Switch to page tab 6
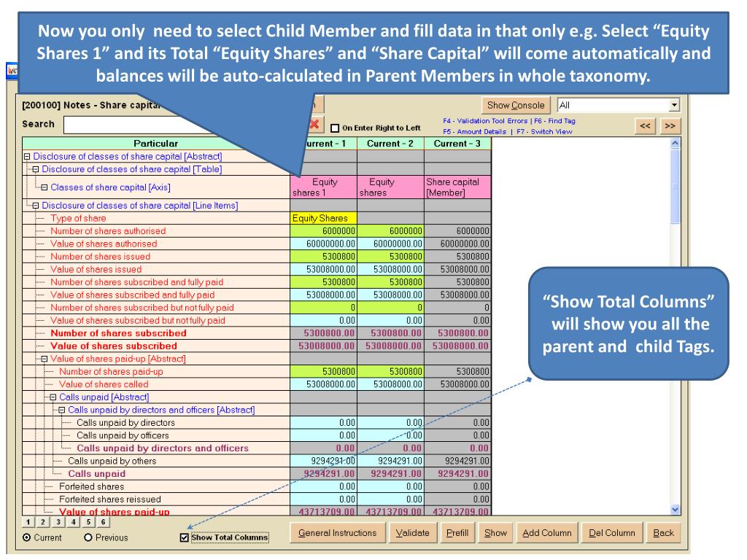 (x=104, y=522)
